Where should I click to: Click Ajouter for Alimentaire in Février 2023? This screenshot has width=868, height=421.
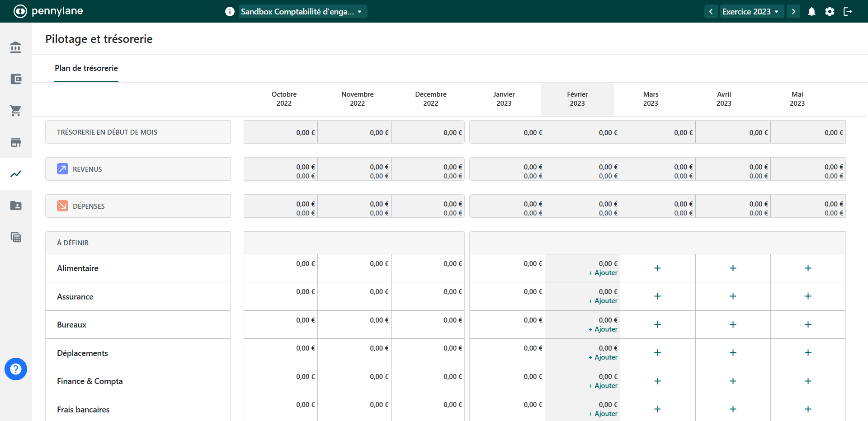coord(603,273)
